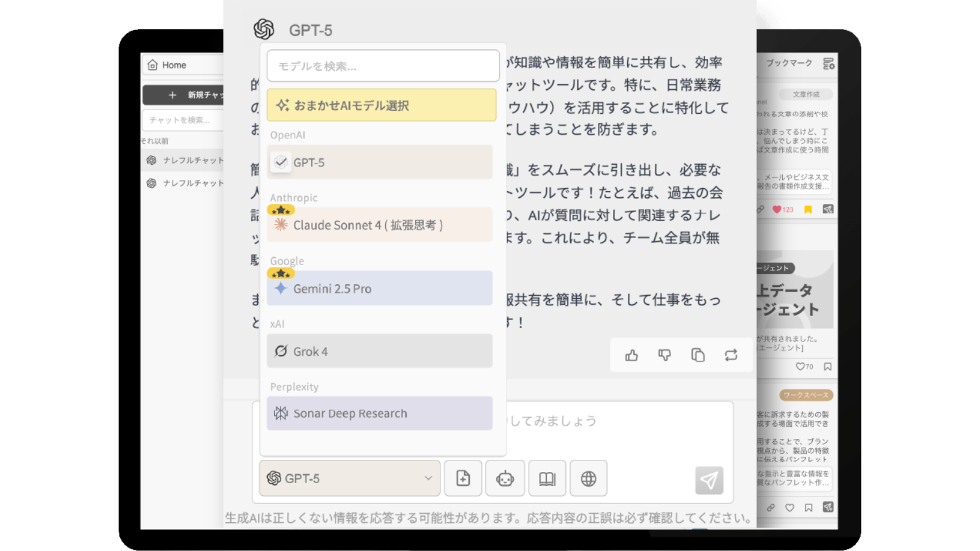Click the Home house icon
Image resolution: width=980 pixels, height=551 pixels.
click(153, 65)
